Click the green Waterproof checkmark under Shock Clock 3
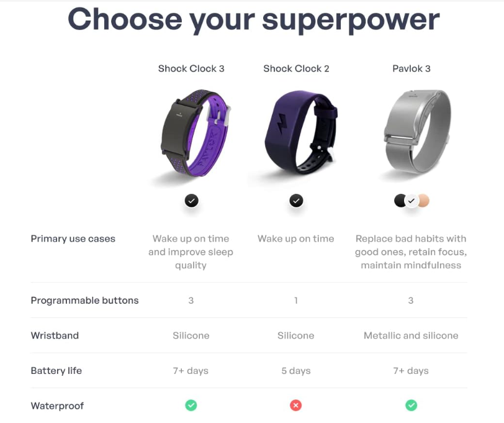504x423 pixels. pyautogui.click(x=191, y=405)
